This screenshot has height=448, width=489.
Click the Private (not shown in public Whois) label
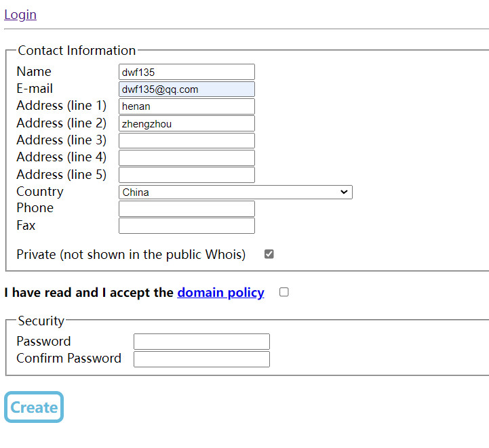pyautogui.click(x=131, y=255)
